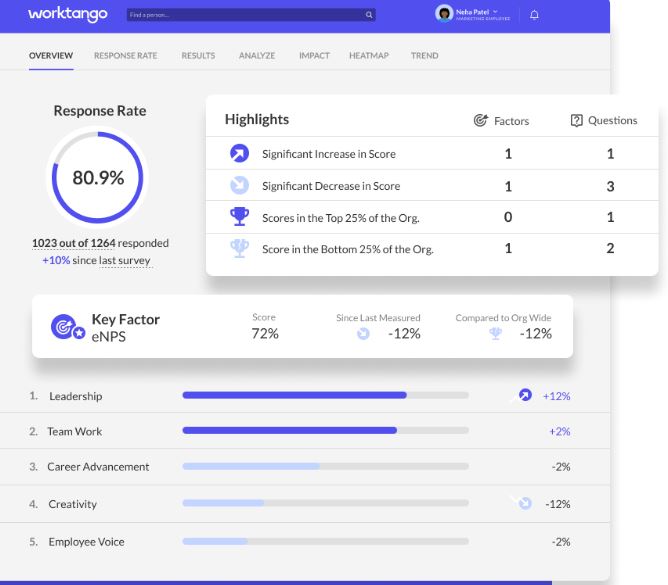Click the Employee Voice score bar
The image size is (668, 585).
pyautogui.click(x=325, y=541)
